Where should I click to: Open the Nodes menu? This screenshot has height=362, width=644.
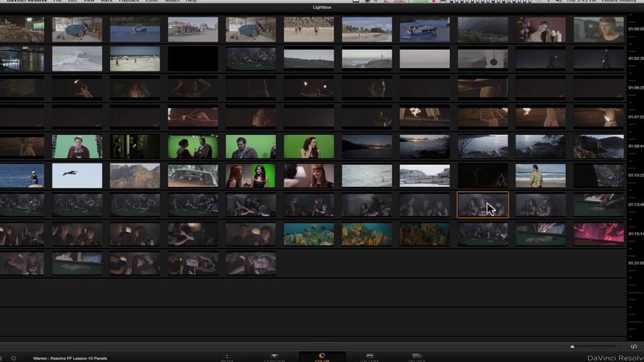click(x=172, y=1)
